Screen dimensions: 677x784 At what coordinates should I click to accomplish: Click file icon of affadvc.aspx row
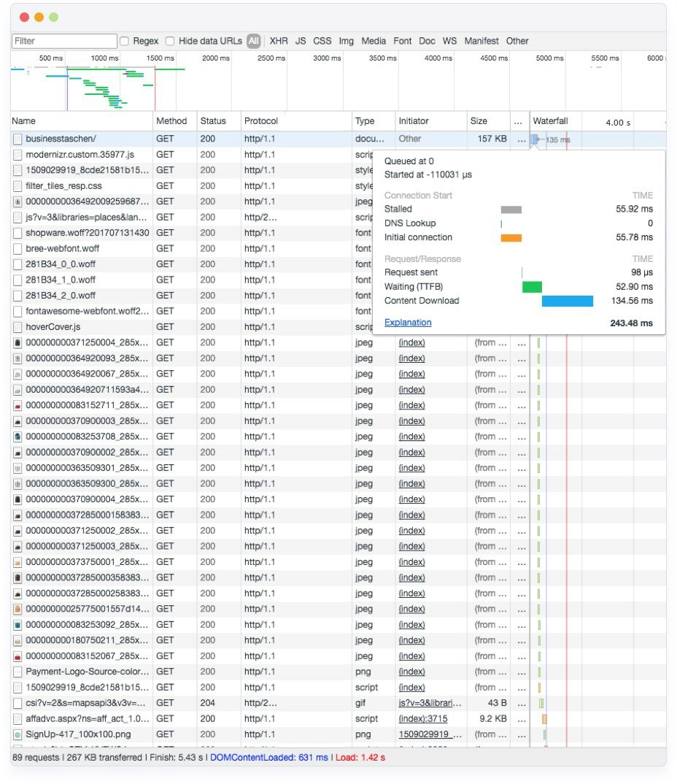(18, 718)
